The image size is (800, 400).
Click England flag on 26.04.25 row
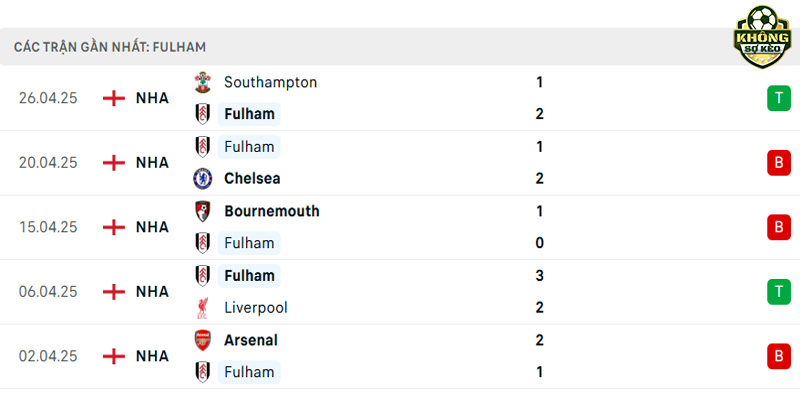point(114,98)
